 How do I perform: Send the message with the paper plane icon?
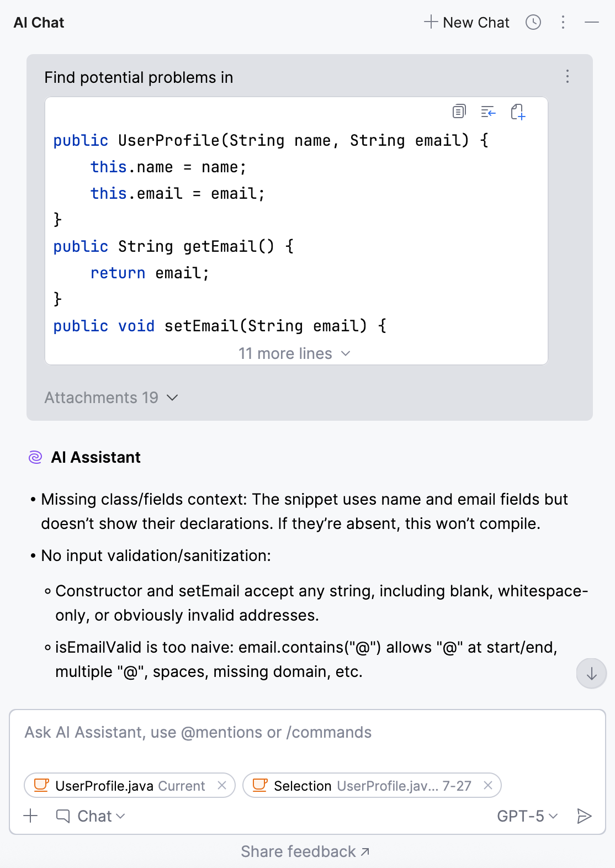click(584, 815)
